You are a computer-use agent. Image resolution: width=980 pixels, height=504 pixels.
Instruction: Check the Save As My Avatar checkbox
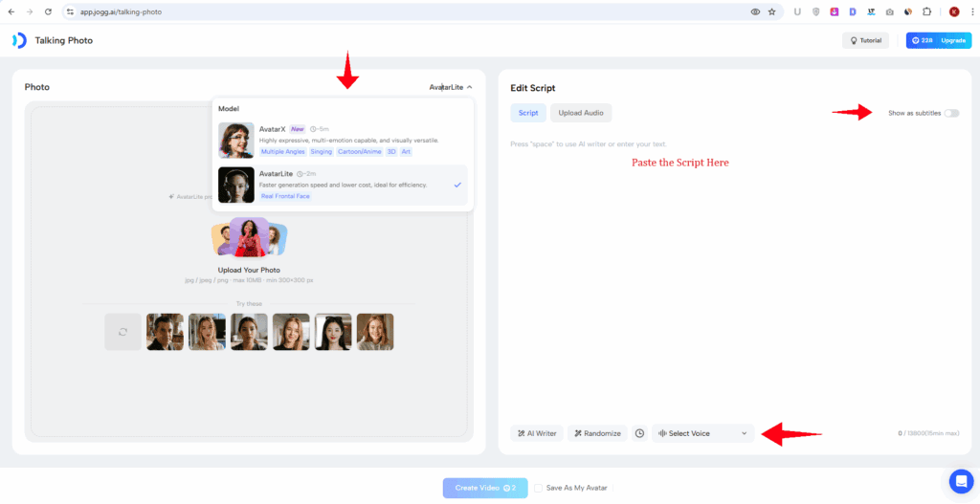[539, 488]
